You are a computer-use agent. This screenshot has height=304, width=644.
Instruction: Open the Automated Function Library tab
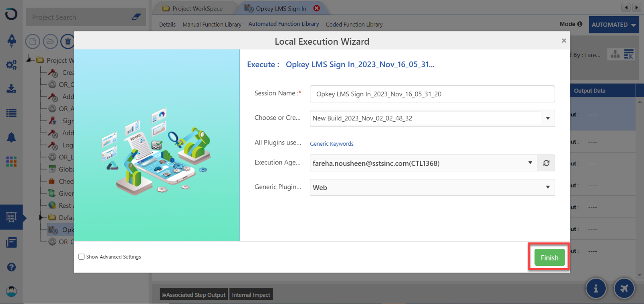pyautogui.click(x=284, y=24)
